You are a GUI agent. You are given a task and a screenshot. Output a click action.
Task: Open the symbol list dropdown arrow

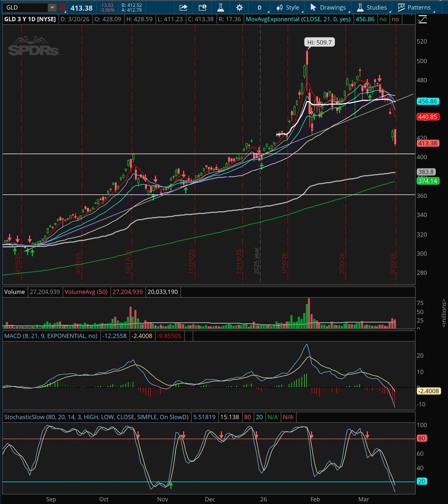[52, 8]
